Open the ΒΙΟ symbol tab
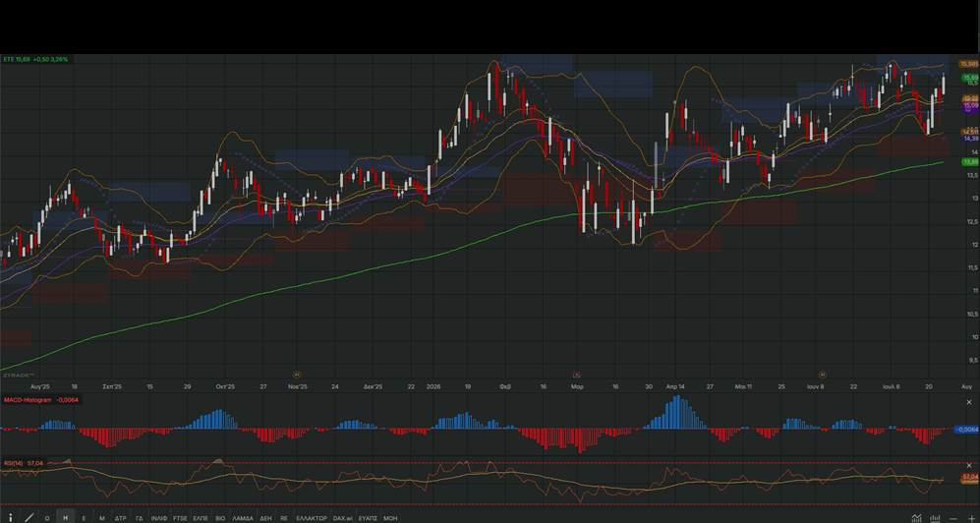The height and width of the screenshot is (523, 980). (220, 518)
